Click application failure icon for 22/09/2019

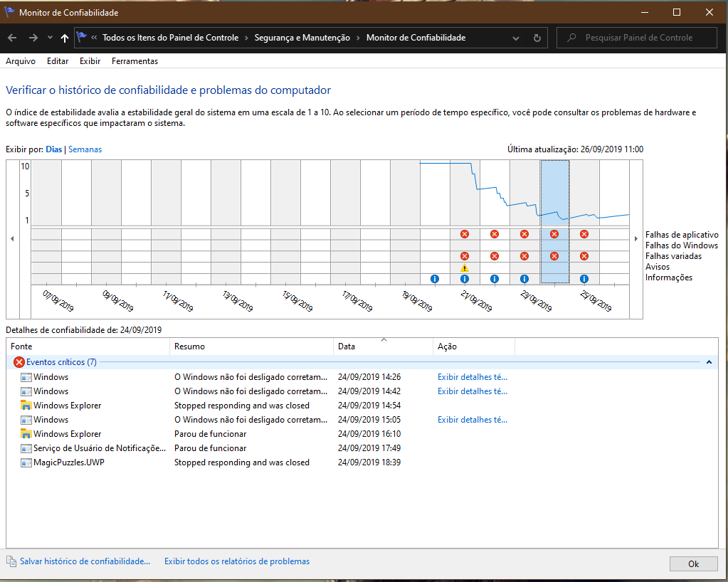[x=495, y=234]
